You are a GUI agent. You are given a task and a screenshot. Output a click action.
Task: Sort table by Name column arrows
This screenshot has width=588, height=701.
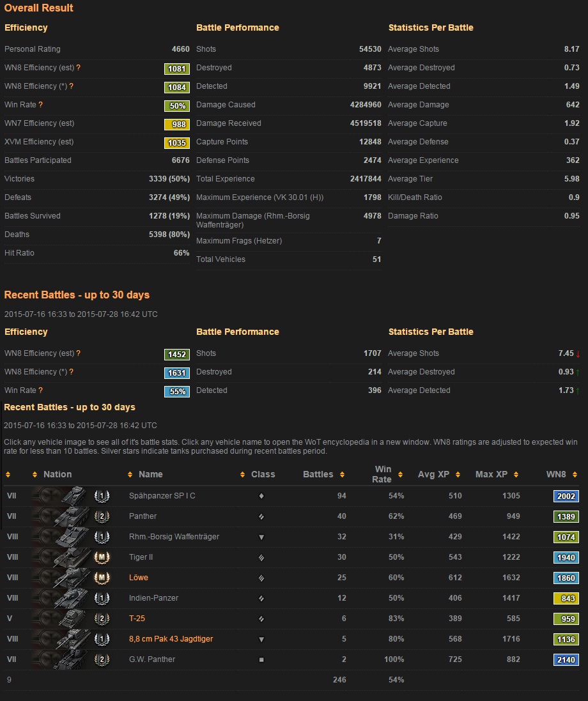[x=130, y=475]
